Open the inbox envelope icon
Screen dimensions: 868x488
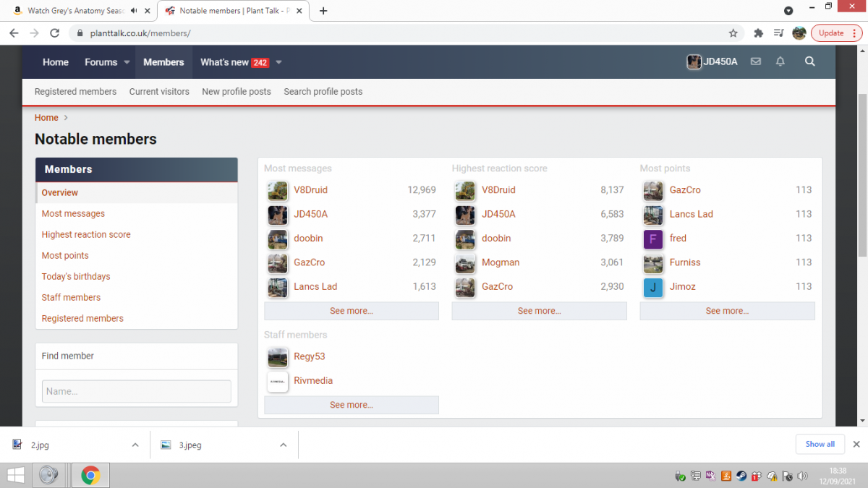click(x=756, y=62)
